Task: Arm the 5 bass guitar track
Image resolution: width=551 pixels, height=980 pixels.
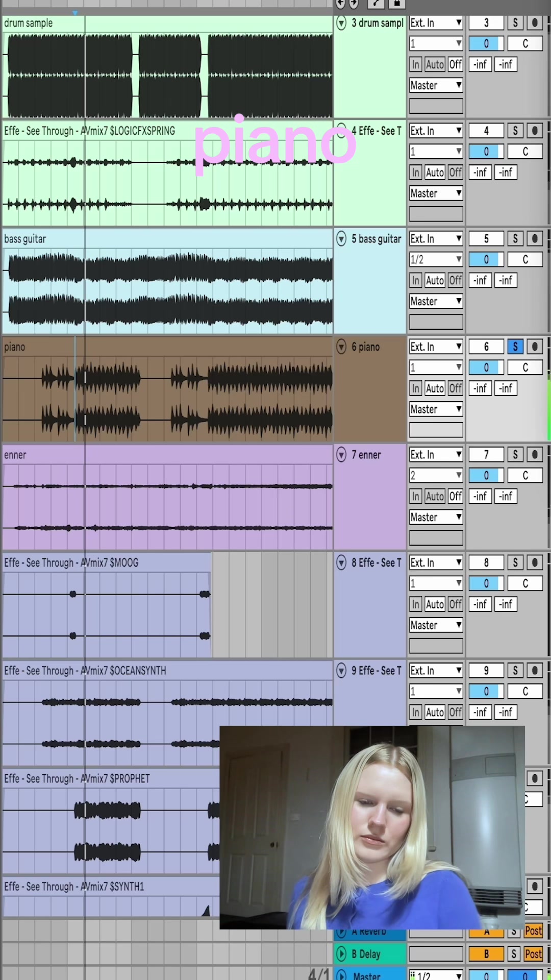Action: point(534,238)
